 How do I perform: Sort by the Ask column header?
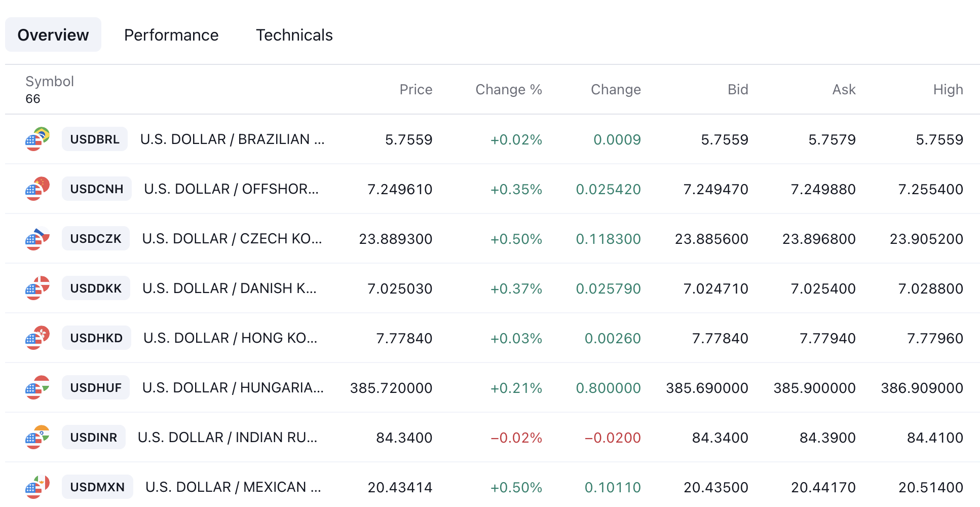click(x=844, y=89)
